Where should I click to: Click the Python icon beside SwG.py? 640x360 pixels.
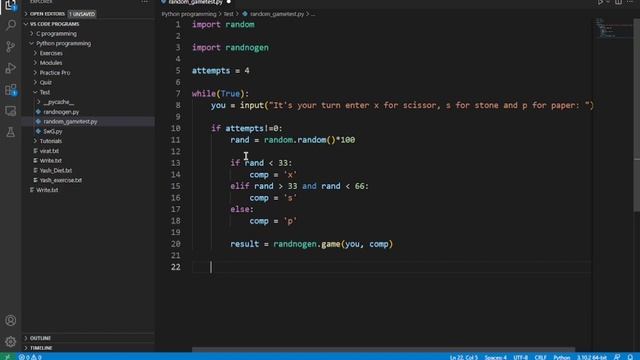coord(38,131)
